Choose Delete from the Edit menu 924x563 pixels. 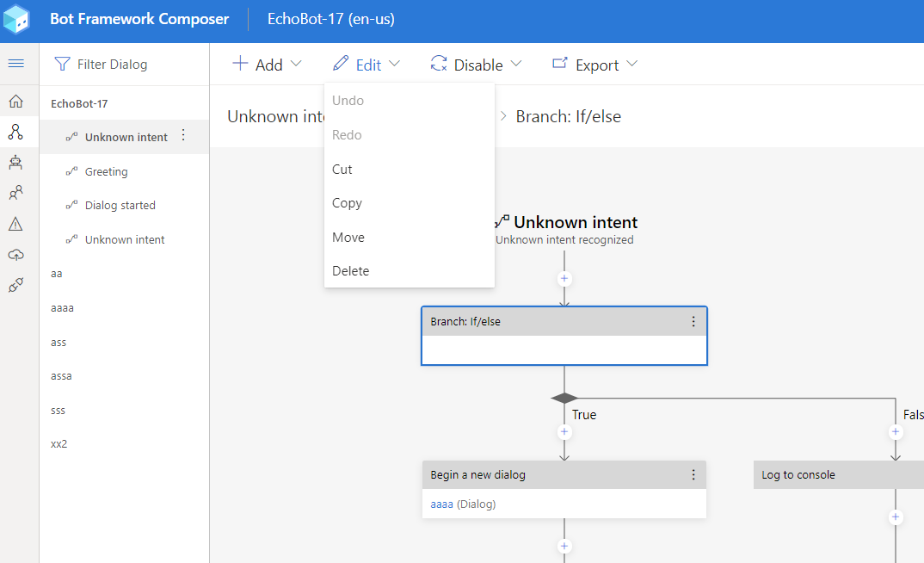tap(409, 271)
